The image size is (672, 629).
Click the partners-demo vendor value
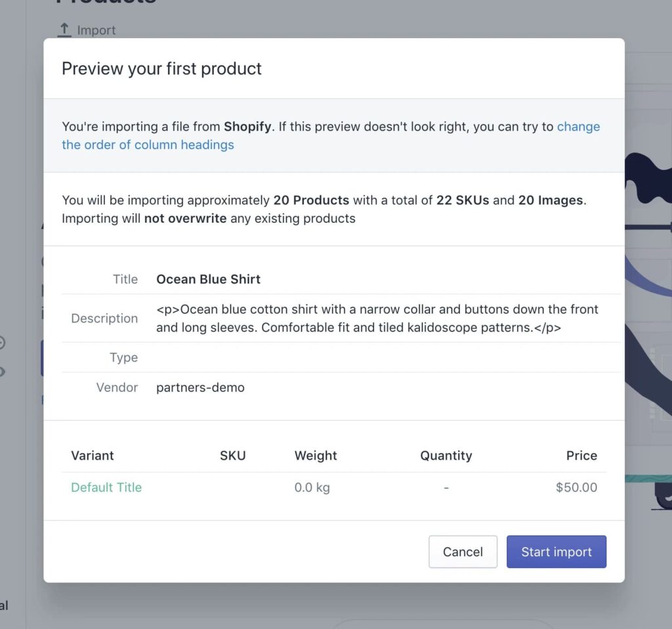[201, 387]
